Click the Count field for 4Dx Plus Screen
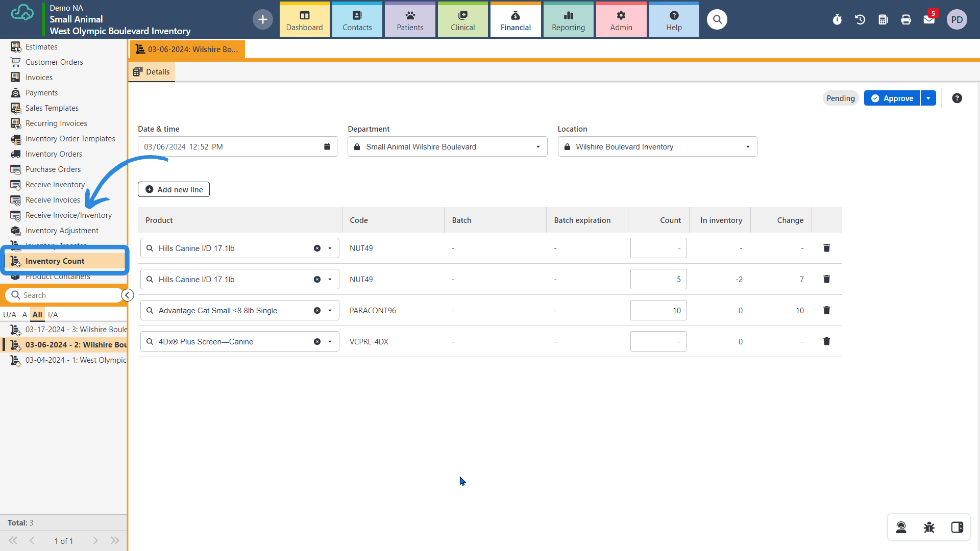The width and height of the screenshot is (980, 551). pos(658,342)
